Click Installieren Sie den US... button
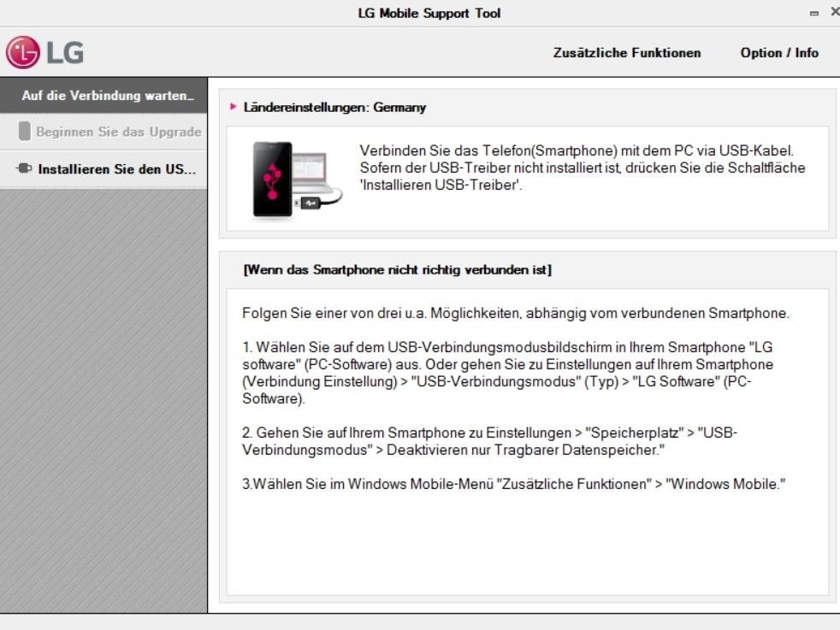The height and width of the screenshot is (630, 840). click(104, 169)
